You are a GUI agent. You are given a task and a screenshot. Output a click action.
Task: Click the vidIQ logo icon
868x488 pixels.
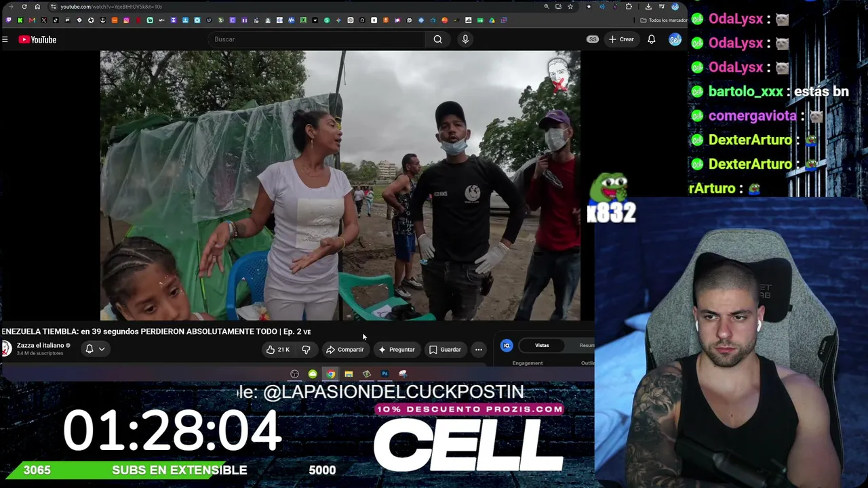click(x=507, y=346)
